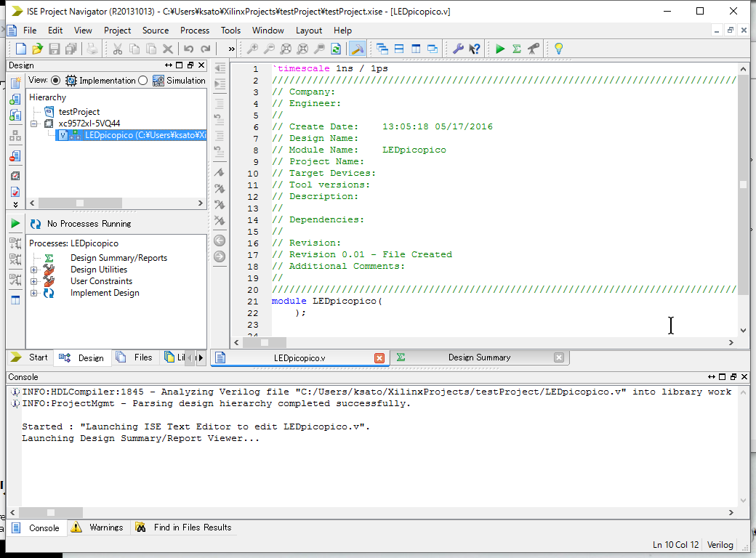Collapse the xc9572xl-5VQ44 tree node
Viewport: 756px width, 558px height.
(x=33, y=124)
